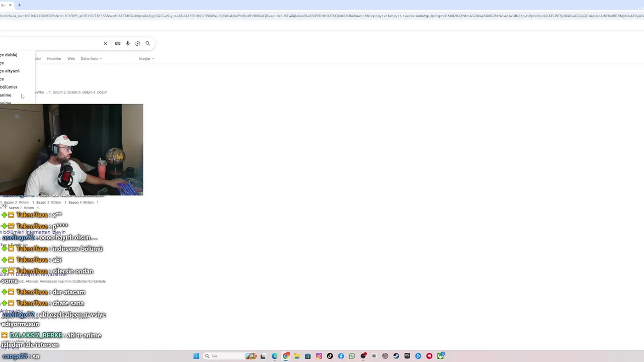The width and height of the screenshot is (644, 362).
Task: Open CapCut from the taskbar
Action: coord(374,356)
